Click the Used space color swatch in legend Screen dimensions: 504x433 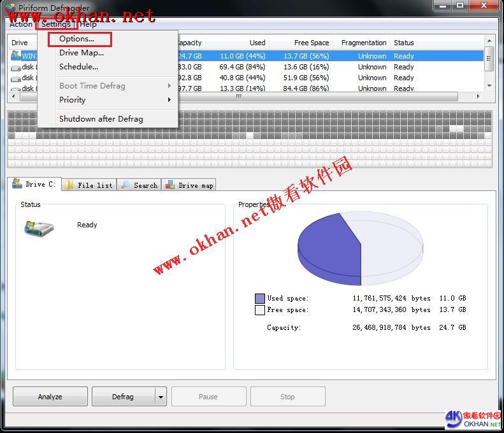[260, 299]
